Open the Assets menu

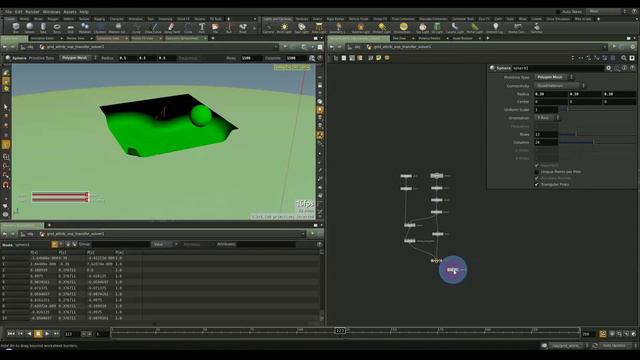pos(70,12)
